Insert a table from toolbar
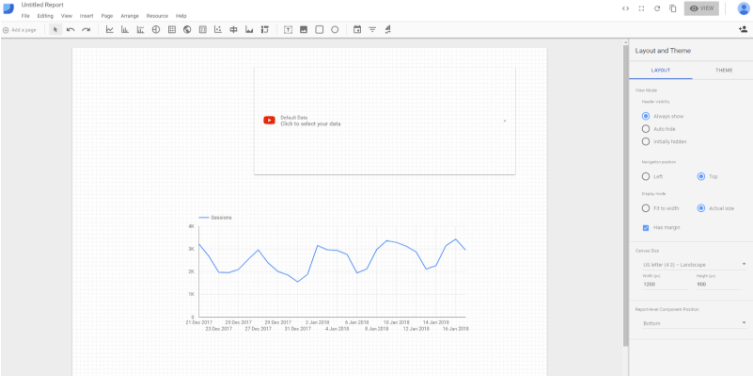This screenshot has height=376, width=753. coord(171,30)
